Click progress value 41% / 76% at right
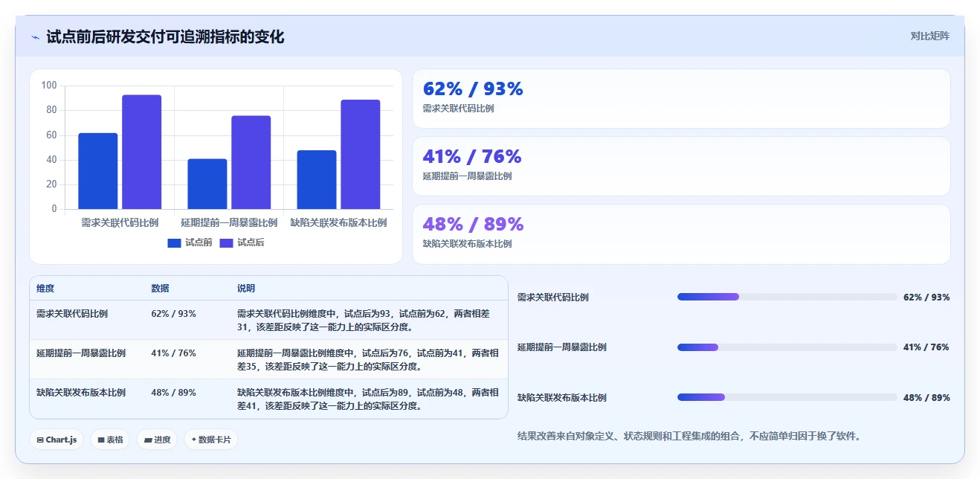 [x=926, y=347]
